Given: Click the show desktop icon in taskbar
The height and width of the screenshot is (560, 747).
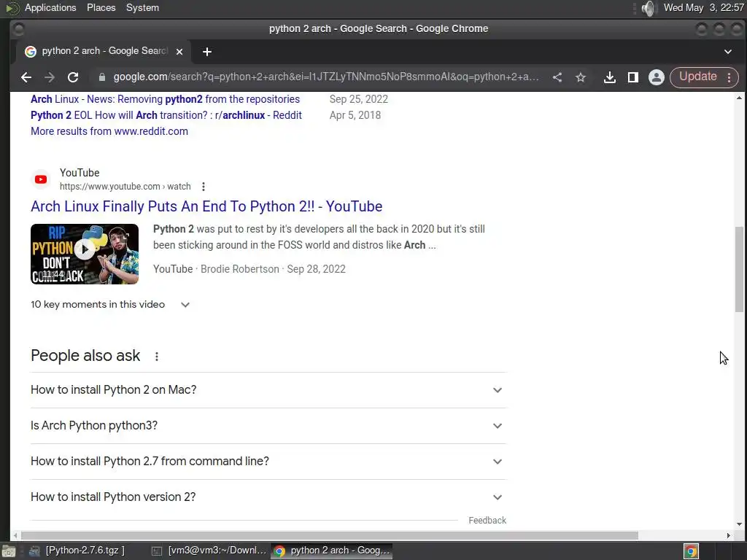Looking at the screenshot, I should (9, 551).
